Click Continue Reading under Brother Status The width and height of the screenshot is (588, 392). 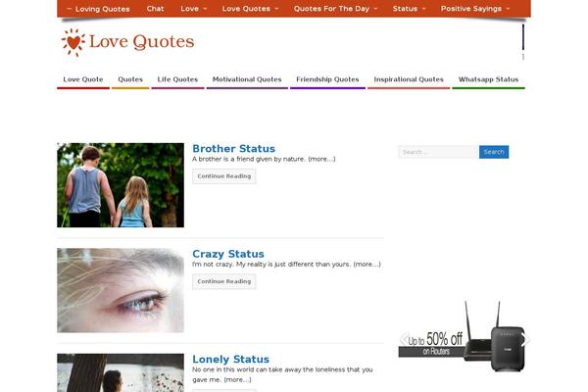pyautogui.click(x=224, y=176)
